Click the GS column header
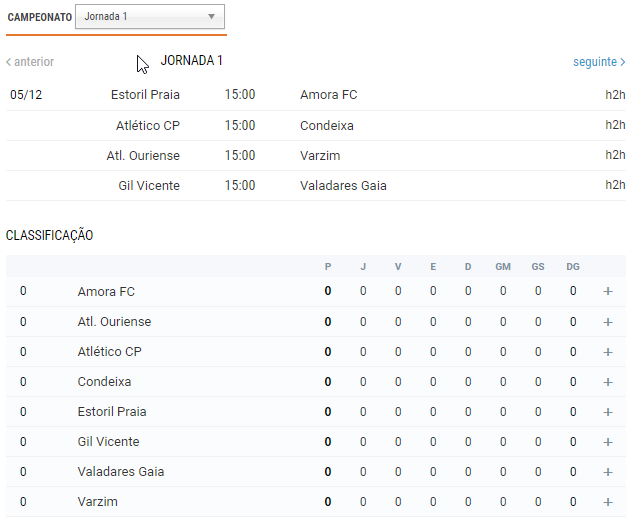Screen dimensions: 638x527 538,267
